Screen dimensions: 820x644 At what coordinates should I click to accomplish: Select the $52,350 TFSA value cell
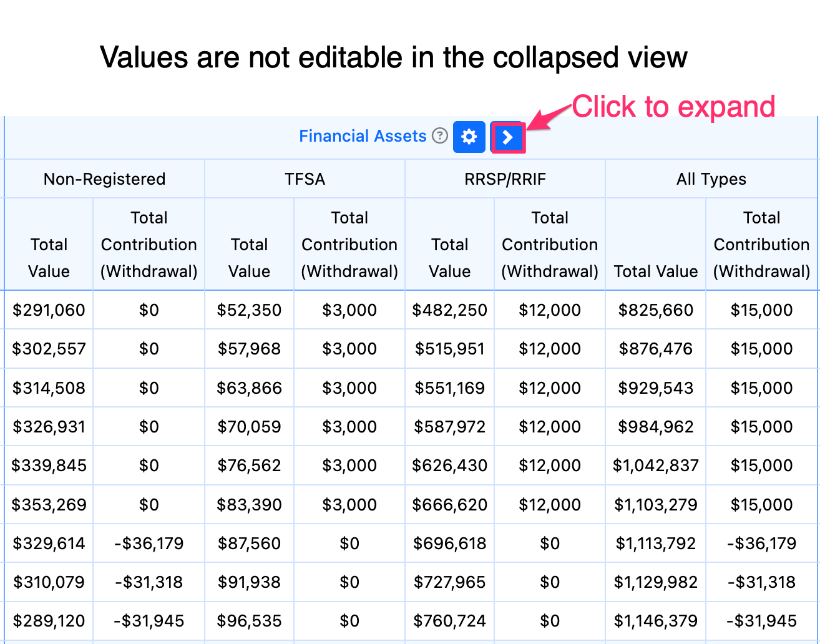250,310
